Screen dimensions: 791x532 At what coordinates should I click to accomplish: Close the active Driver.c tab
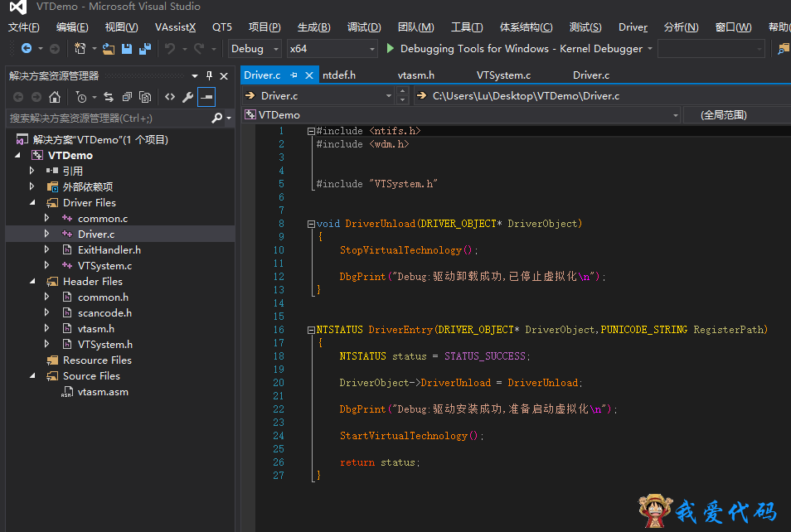pos(309,75)
